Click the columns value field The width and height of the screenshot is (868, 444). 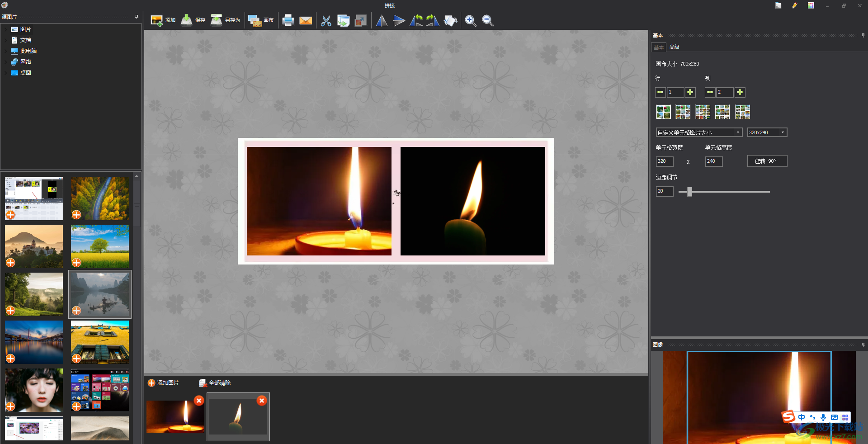coord(725,92)
